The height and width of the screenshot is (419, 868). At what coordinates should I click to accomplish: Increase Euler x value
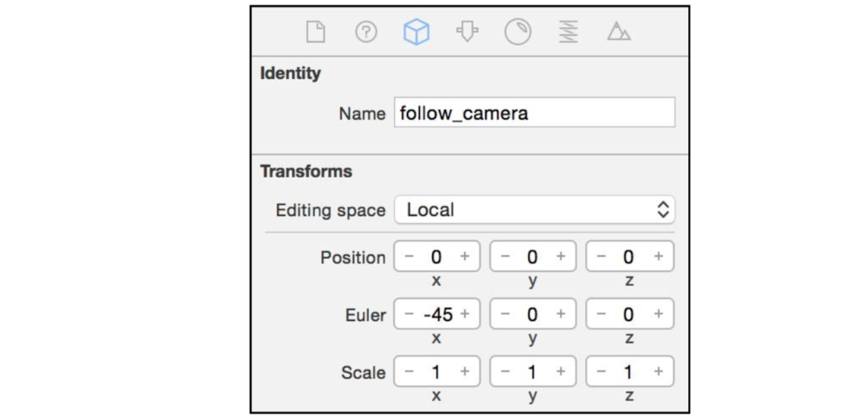[465, 315]
